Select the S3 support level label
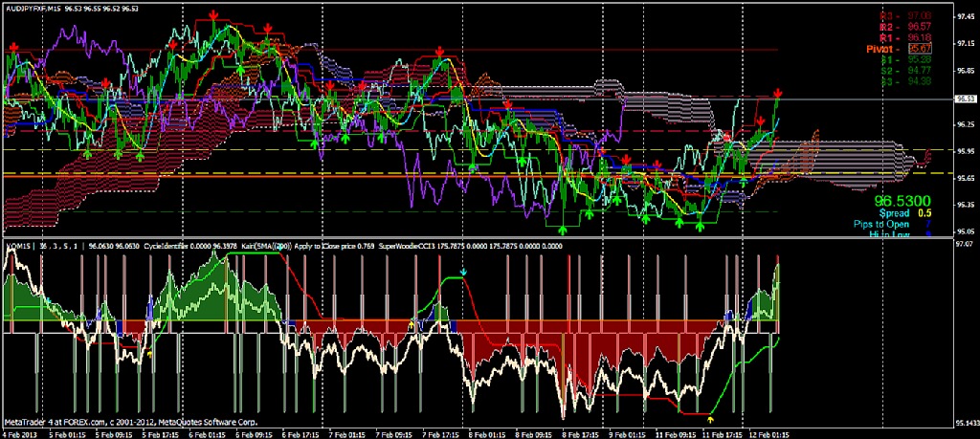The height and width of the screenshot is (439, 980). [886, 79]
